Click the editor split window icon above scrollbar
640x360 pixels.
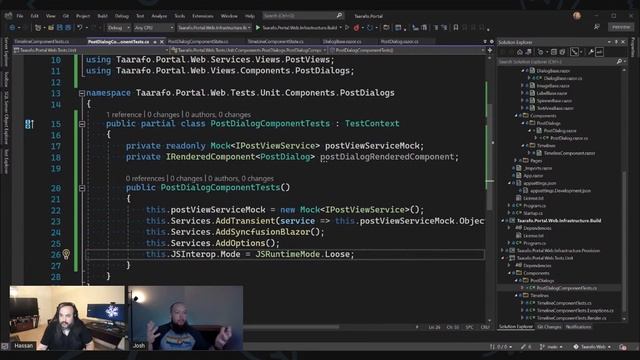click(x=490, y=50)
